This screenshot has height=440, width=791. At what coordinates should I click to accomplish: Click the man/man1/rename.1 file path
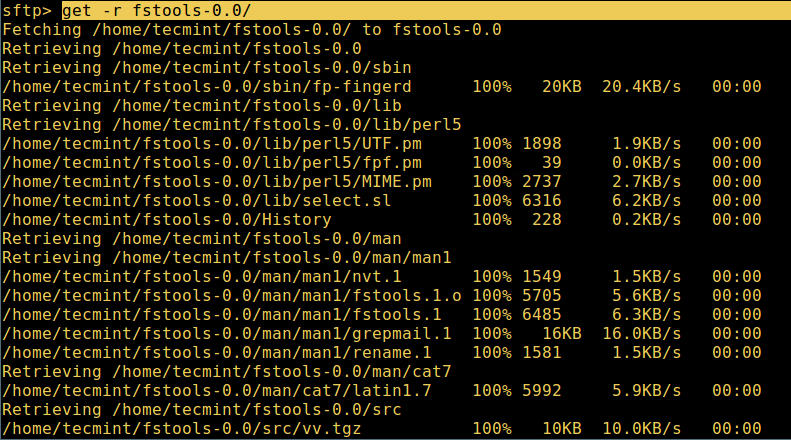click(217, 353)
